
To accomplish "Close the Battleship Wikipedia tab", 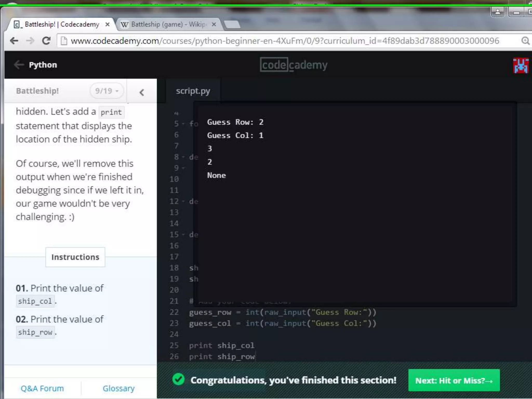I will [214, 24].
